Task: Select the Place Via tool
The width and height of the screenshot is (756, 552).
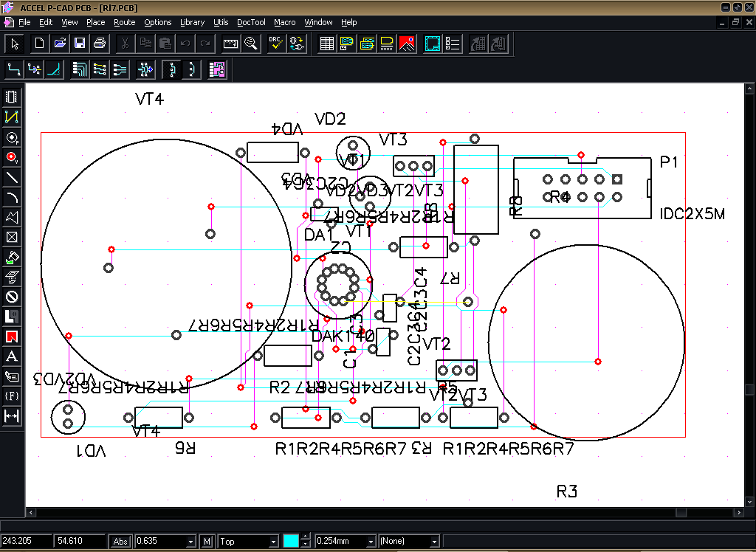Action: (x=12, y=157)
